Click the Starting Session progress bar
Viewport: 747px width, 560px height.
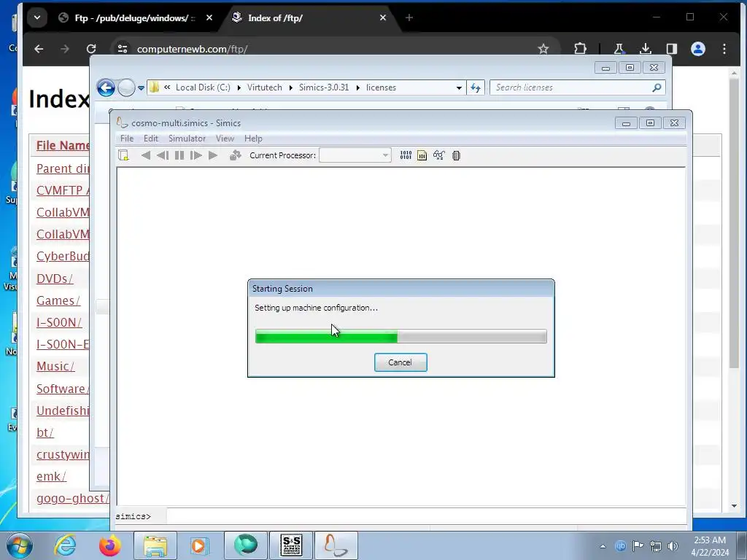tap(401, 336)
